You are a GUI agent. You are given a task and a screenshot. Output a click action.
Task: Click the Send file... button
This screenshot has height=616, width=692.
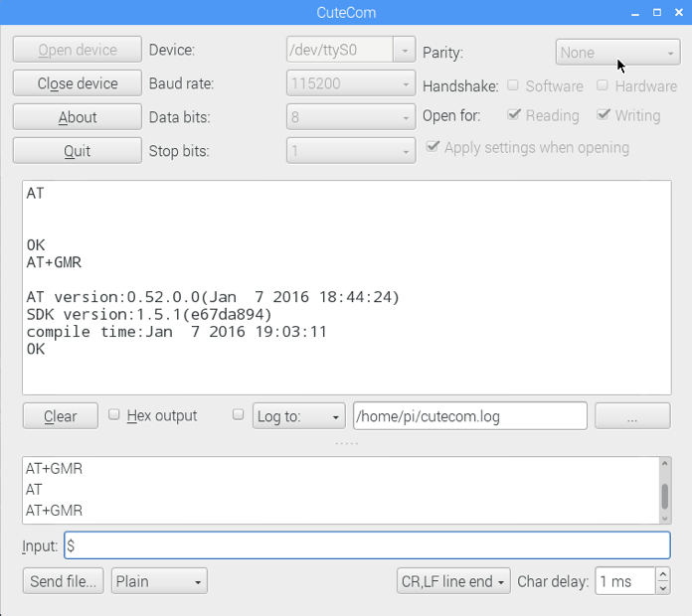[x=63, y=581]
